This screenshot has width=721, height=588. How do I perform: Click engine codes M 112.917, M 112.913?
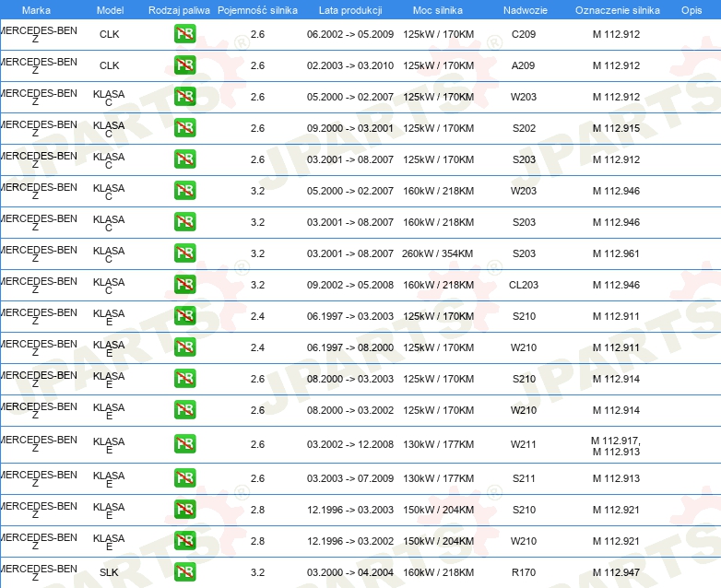(x=616, y=446)
